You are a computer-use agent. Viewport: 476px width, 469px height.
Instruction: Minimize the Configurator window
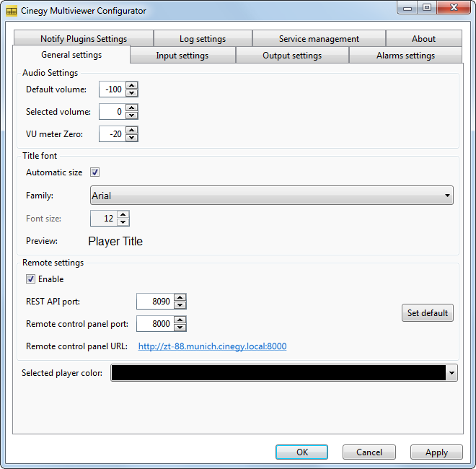click(407, 8)
